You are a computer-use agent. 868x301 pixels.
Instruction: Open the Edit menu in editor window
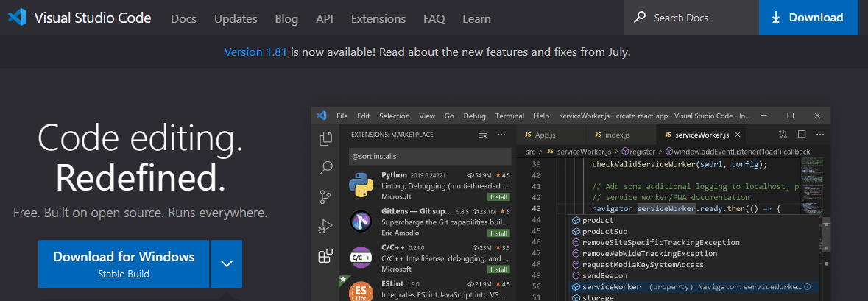pyautogui.click(x=363, y=116)
